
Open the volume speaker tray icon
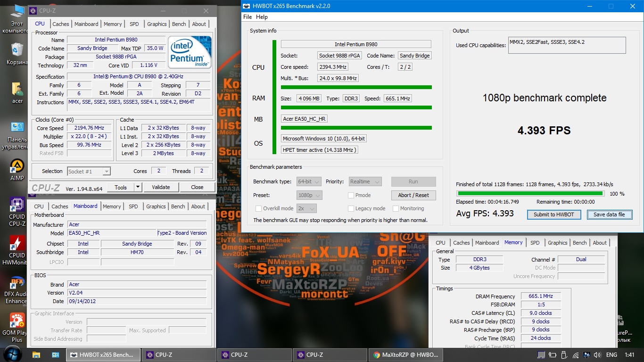coord(597,355)
